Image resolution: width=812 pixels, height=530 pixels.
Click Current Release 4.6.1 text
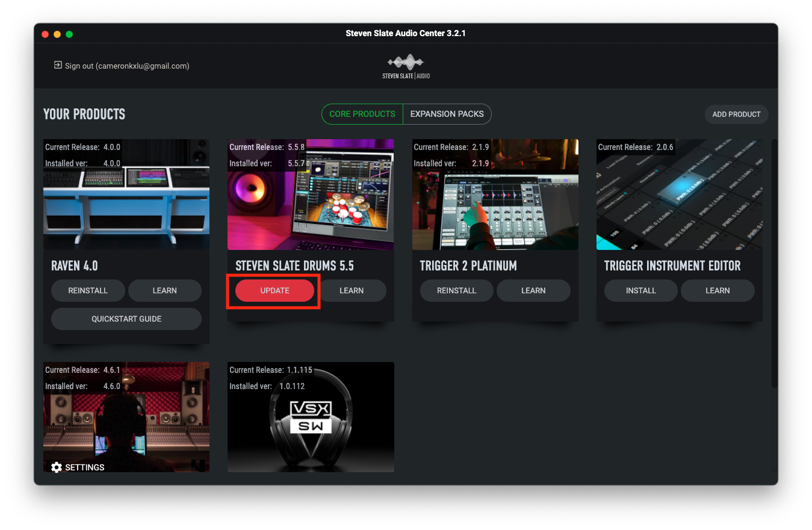pos(82,370)
